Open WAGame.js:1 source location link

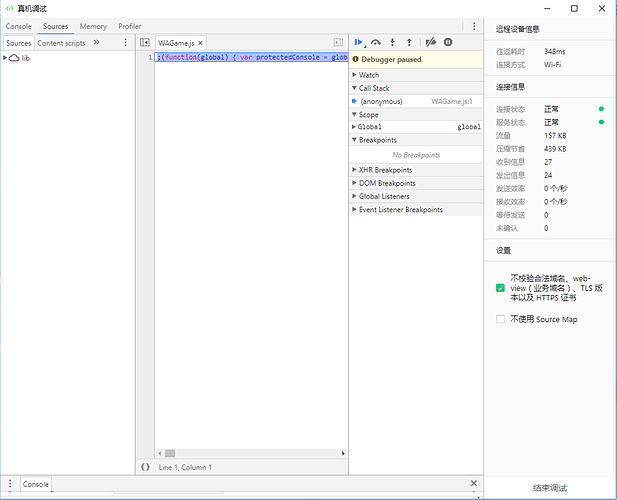(452, 101)
